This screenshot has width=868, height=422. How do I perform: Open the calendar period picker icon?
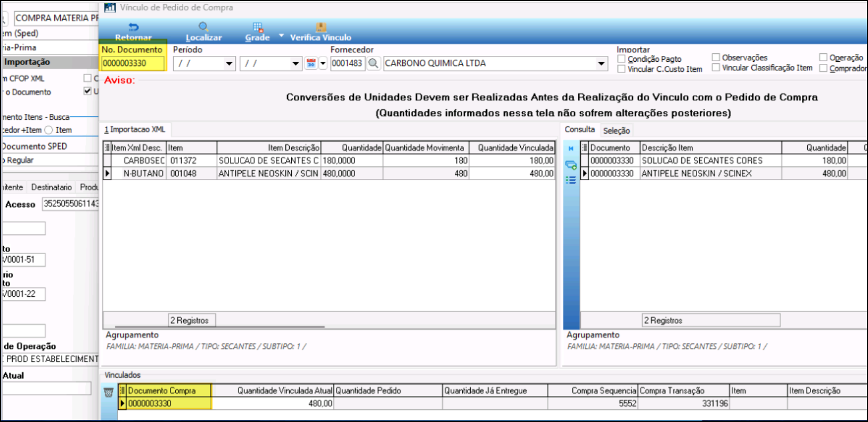312,63
